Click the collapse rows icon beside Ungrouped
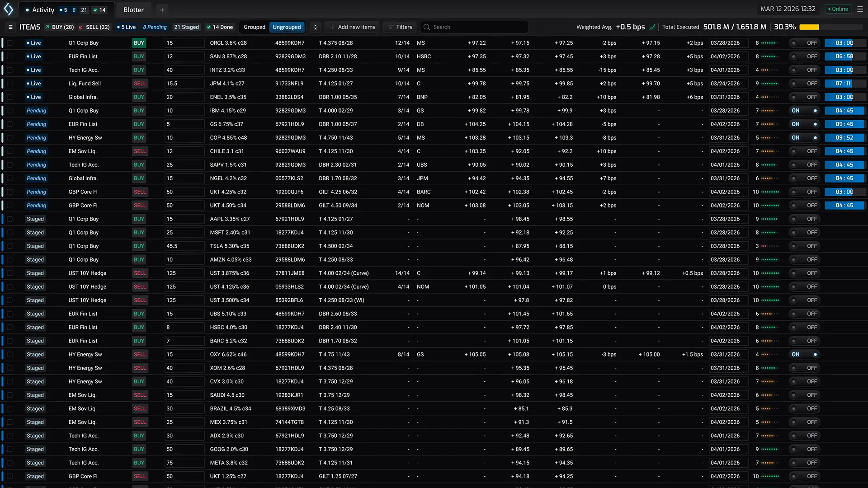This screenshot has height=488, width=868. pyautogui.click(x=316, y=27)
